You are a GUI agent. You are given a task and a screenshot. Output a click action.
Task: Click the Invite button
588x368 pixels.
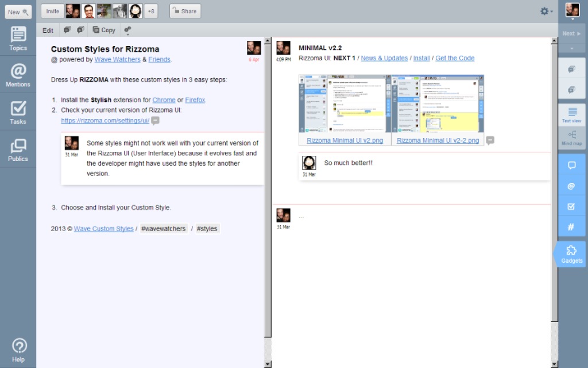click(x=52, y=11)
